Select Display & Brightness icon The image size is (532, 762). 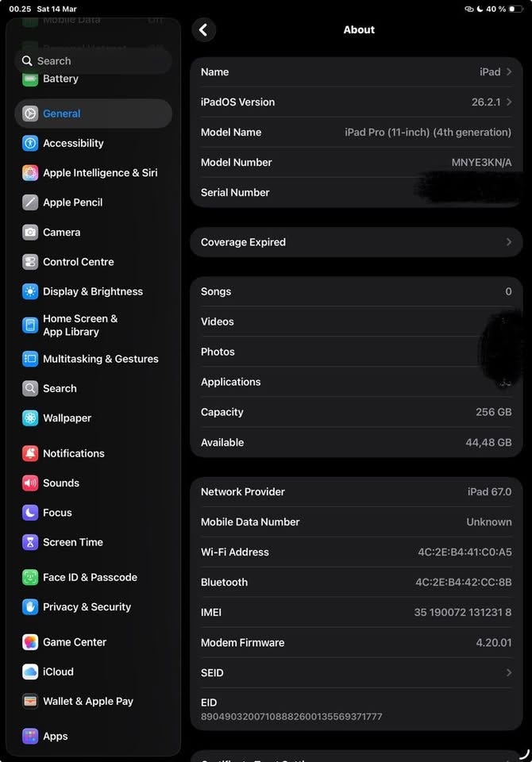point(30,291)
